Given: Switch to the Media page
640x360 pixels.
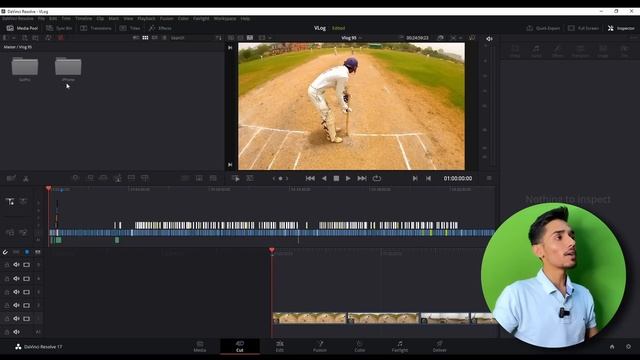Looking at the screenshot, I should click(200, 347).
